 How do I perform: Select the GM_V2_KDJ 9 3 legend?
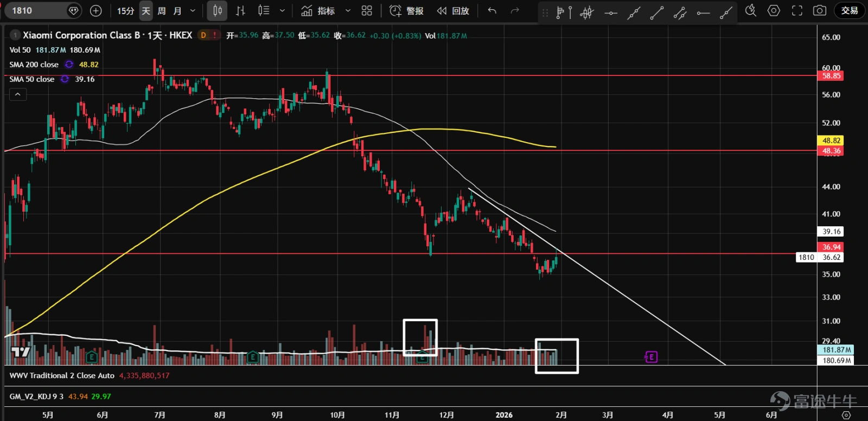coord(36,397)
